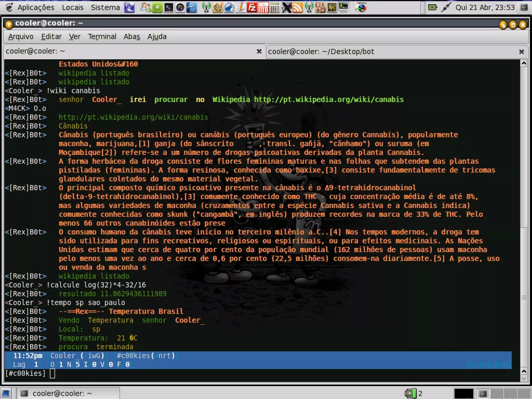Close the ~/Desktop/bot tab

click(x=521, y=52)
